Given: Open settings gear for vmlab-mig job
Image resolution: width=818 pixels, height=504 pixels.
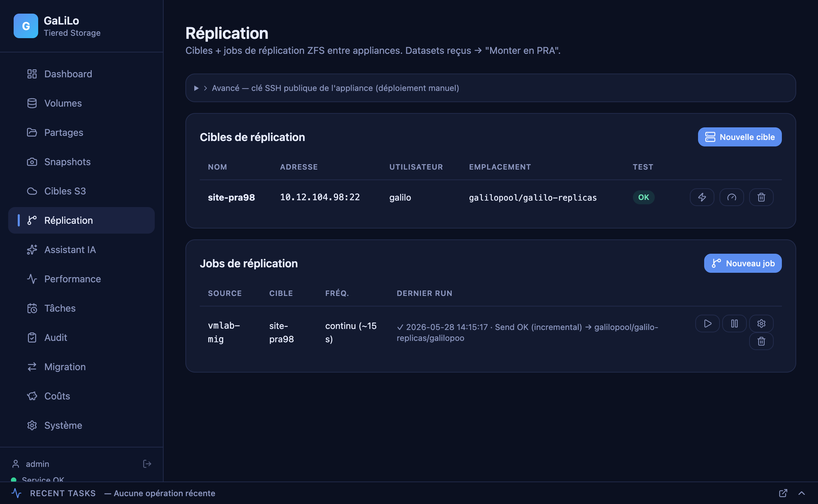Looking at the screenshot, I should pos(761,324).
